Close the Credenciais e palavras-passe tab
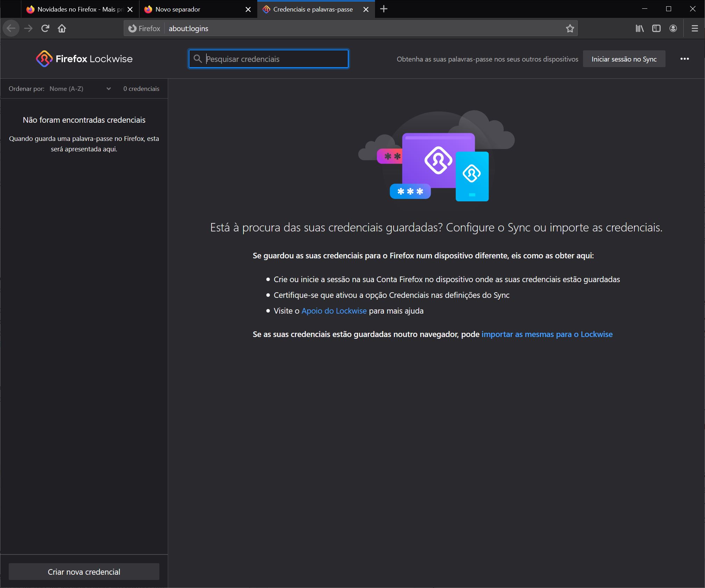The image size is (705, 588). 366,9
